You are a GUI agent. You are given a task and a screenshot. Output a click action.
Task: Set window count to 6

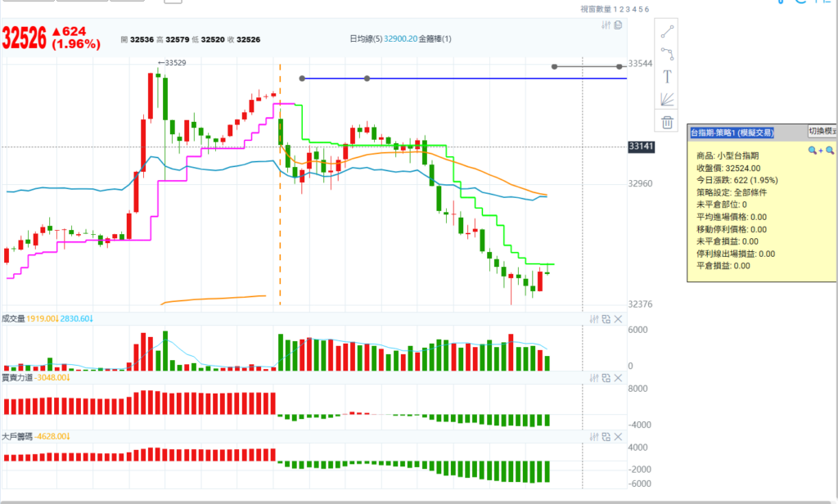pos(647,9)
